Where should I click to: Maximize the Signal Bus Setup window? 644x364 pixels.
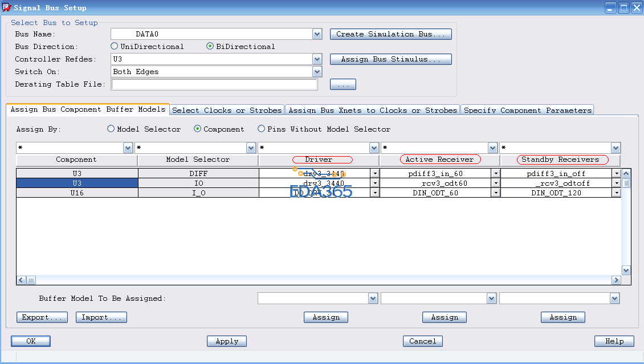pos(623,8)
